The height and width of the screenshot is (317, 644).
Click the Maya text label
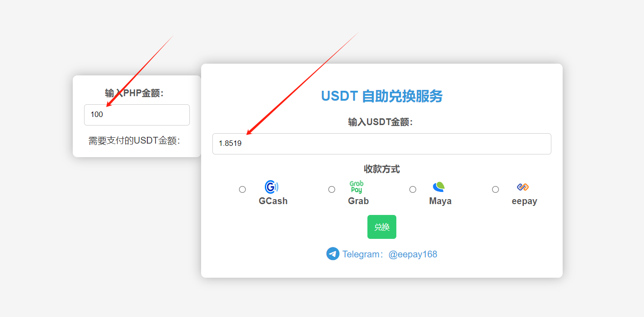[x=440, y=201]
